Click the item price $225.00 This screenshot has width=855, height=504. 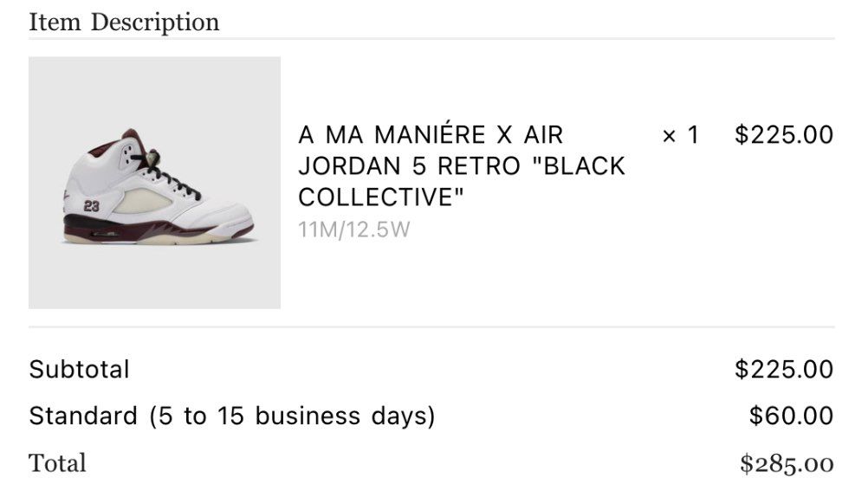(x=784, y=134)
